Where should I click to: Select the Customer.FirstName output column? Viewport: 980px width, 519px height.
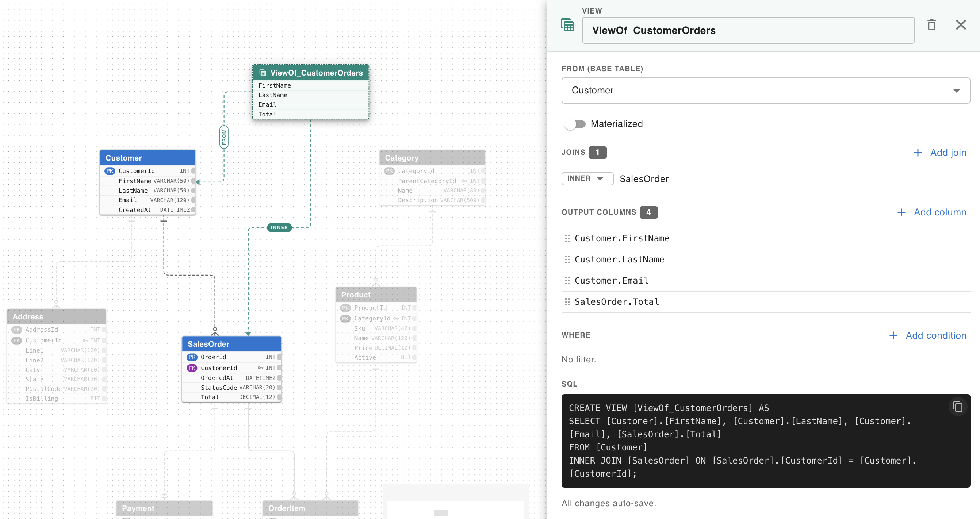[765, 238]
